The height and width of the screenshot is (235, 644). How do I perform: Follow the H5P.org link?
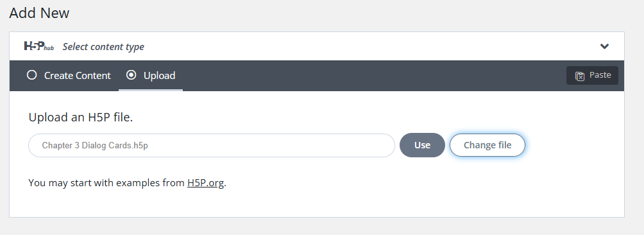tap(205, 183)
